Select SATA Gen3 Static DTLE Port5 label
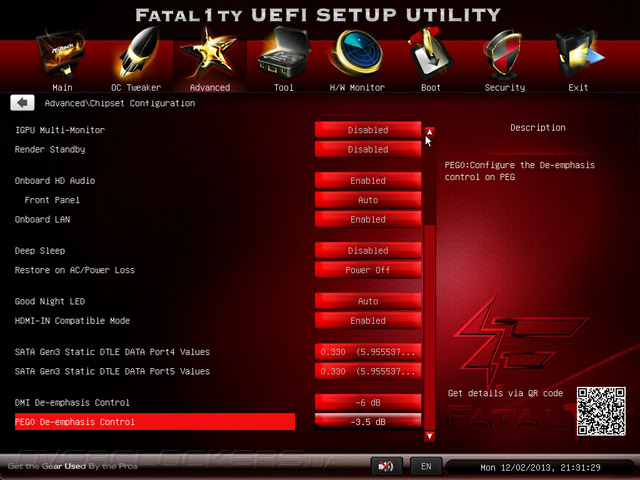This screenshot has height=480, width=640. click(x=112, y=371)
